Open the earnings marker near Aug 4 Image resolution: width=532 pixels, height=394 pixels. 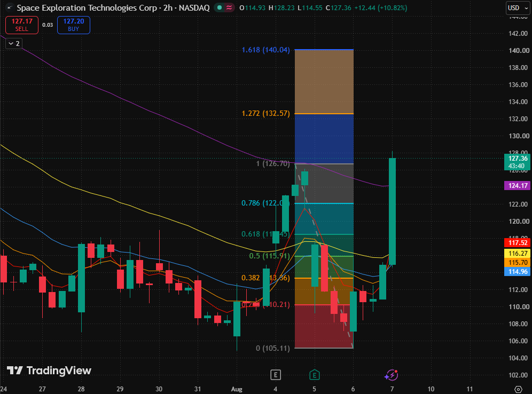[276, 375]
